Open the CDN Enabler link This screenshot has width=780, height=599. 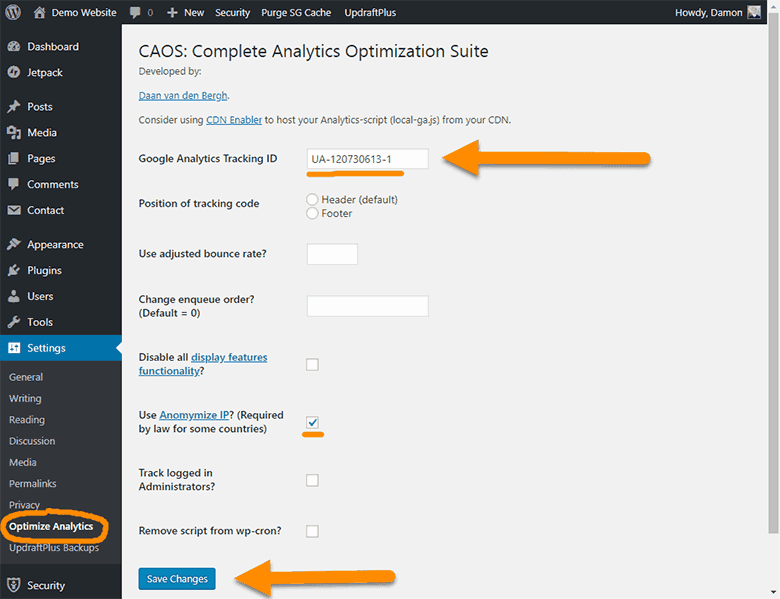[234, 120]
